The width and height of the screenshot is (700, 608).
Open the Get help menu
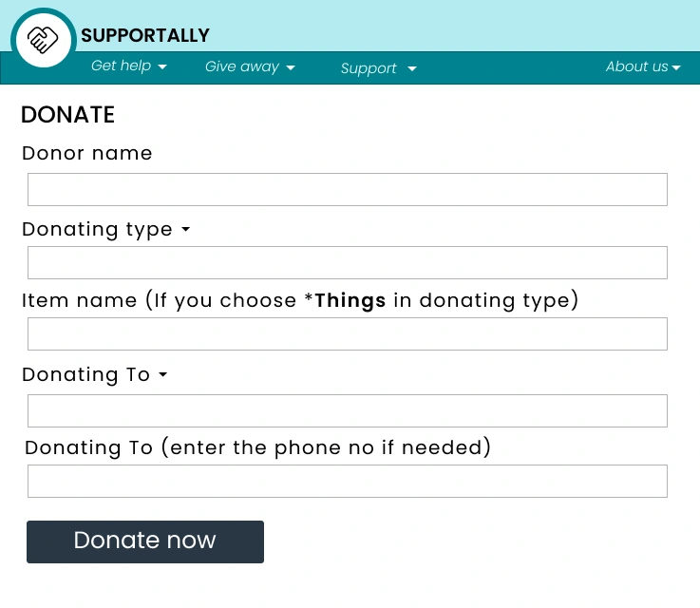coord(121,66)
